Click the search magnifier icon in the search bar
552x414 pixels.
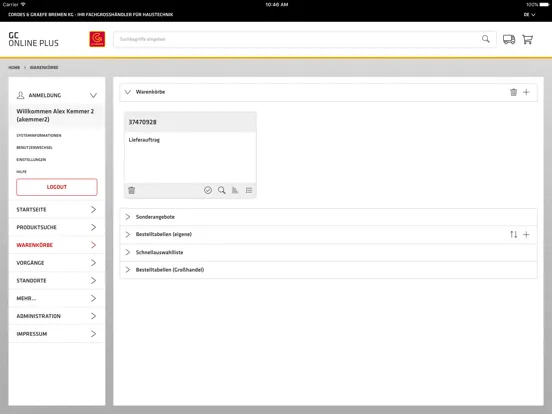485,39
